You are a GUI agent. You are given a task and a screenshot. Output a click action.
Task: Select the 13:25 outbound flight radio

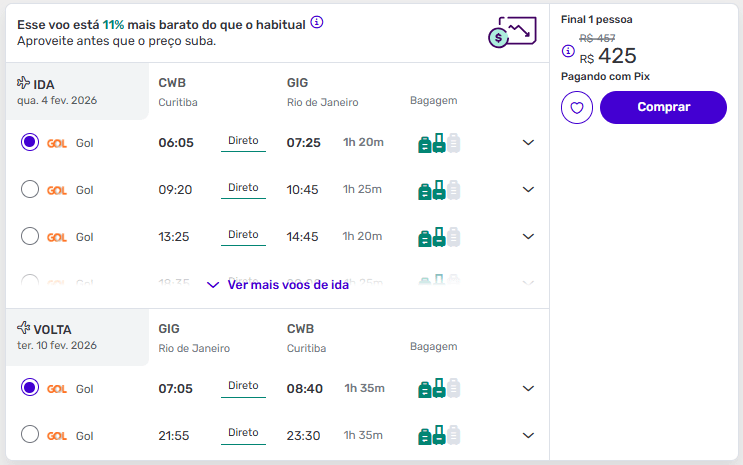(x=30, y=236)
